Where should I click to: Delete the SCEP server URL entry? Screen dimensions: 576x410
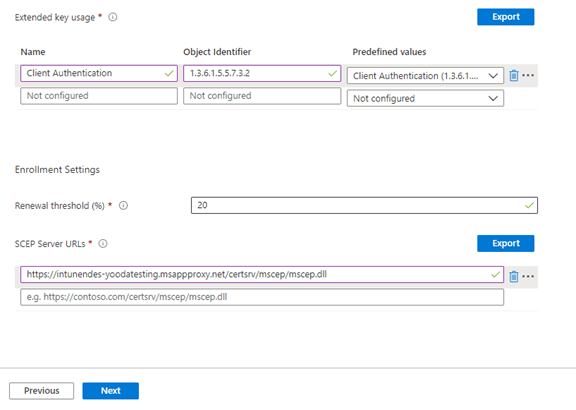click(x=514, y=276)
